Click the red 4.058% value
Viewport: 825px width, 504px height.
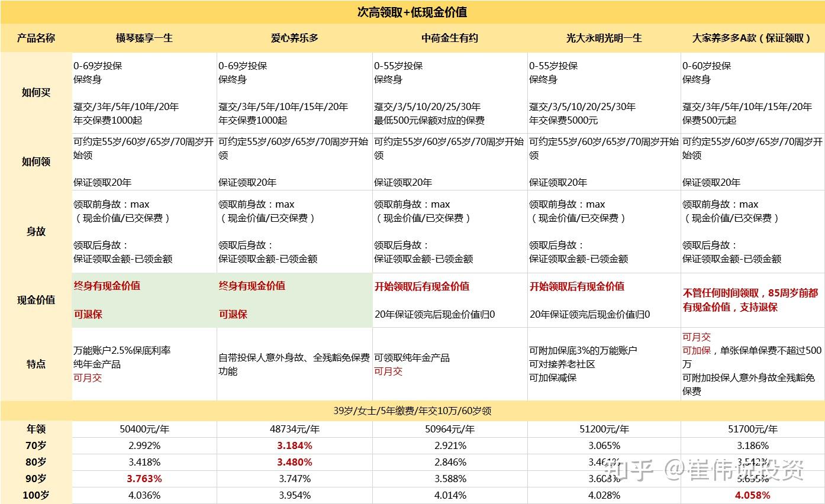coord(752,495)
